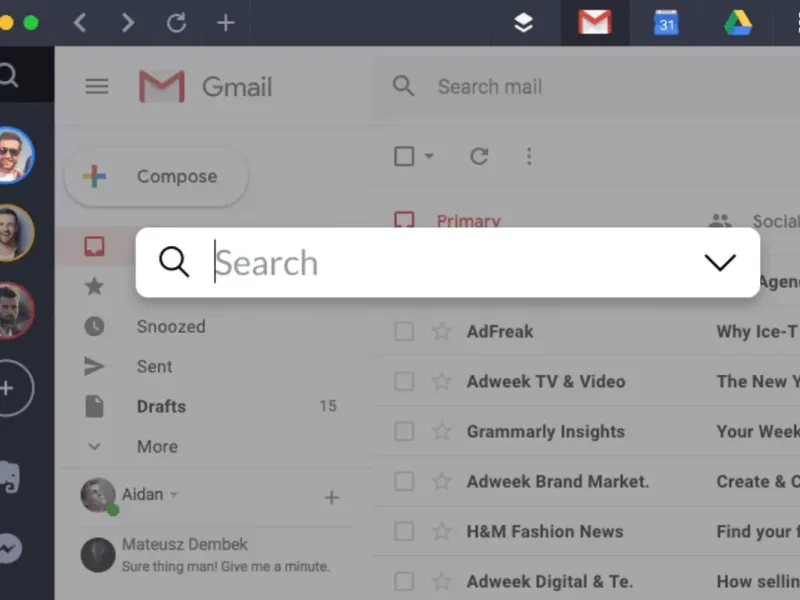
Task: Open the stacked layers icon
Action: [523, 23]
